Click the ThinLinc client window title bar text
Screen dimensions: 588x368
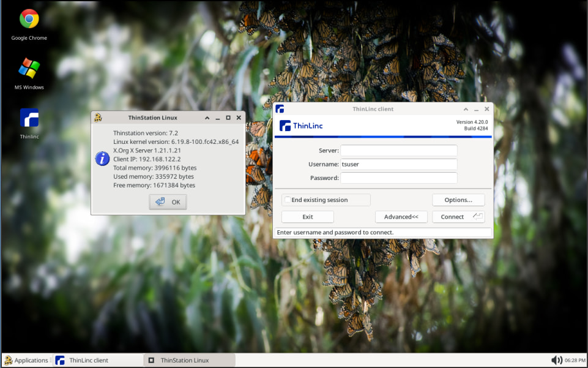point(373,109)
